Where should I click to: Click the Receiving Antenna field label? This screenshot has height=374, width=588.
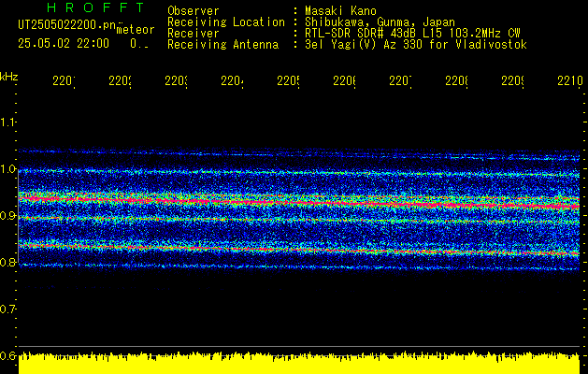pyautogui.click(x=223, y=45)
